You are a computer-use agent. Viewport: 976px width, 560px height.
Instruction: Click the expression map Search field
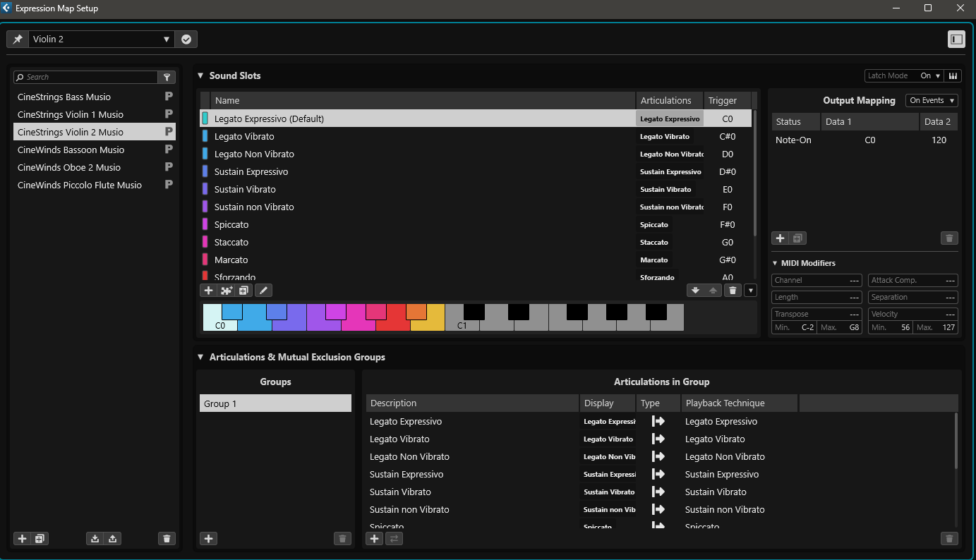pyautogui.click(x=86, y=78)
